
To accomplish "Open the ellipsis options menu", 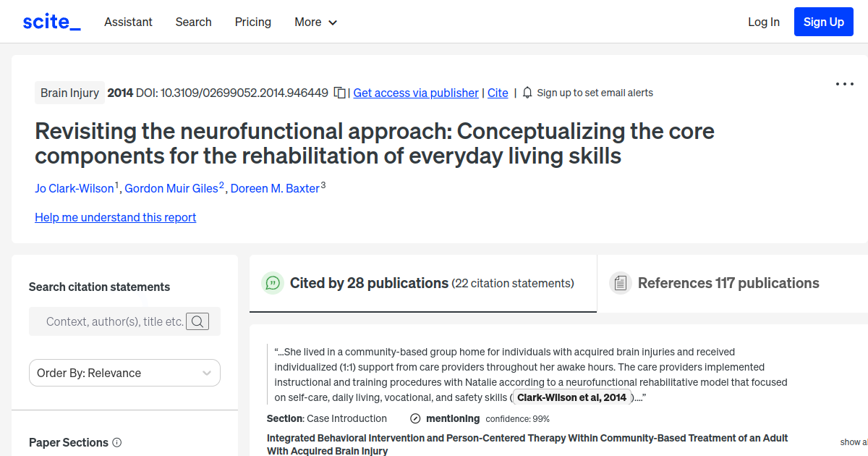I will [x=844, y=84].
